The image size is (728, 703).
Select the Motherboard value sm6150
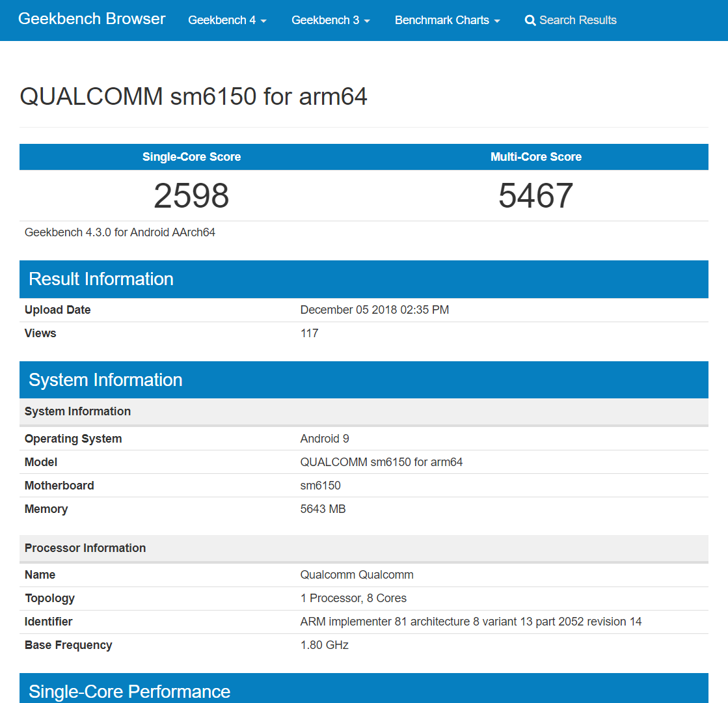(320, 486)
